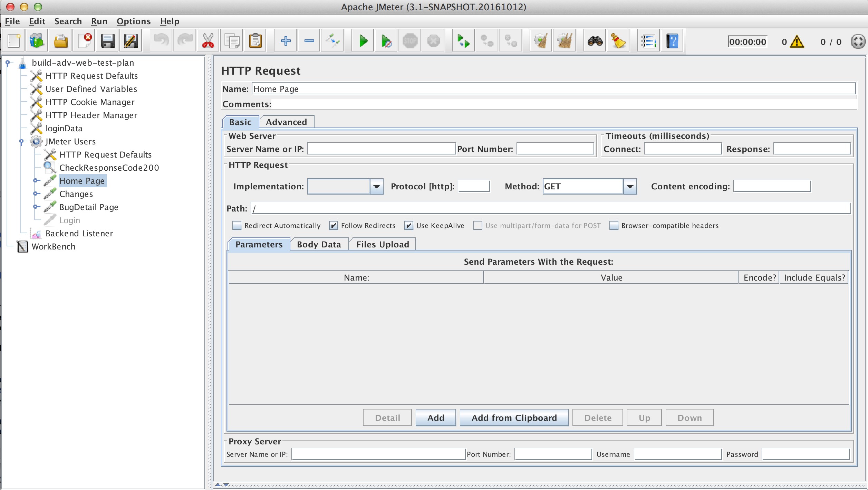868x490 pixels.
Task: Open an existing test plan with Open icon
Action: click(60, 40)
